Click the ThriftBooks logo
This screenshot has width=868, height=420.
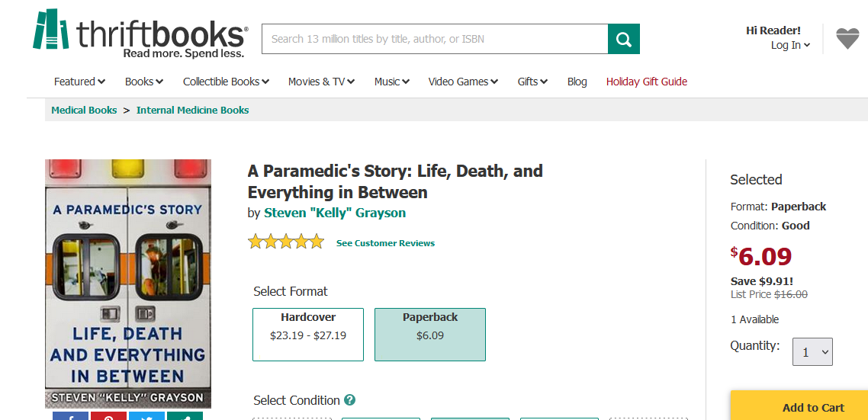140,35
